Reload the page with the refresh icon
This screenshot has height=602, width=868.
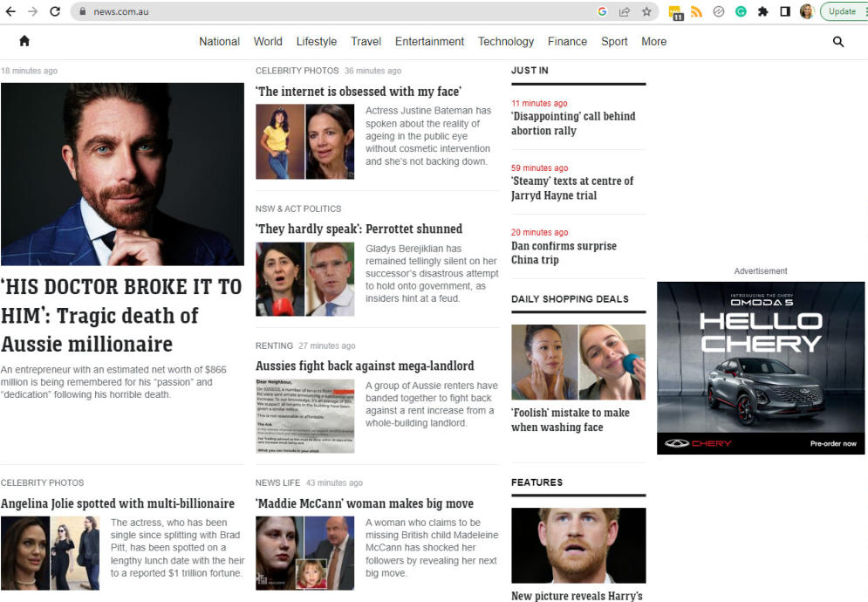point(55,11)
